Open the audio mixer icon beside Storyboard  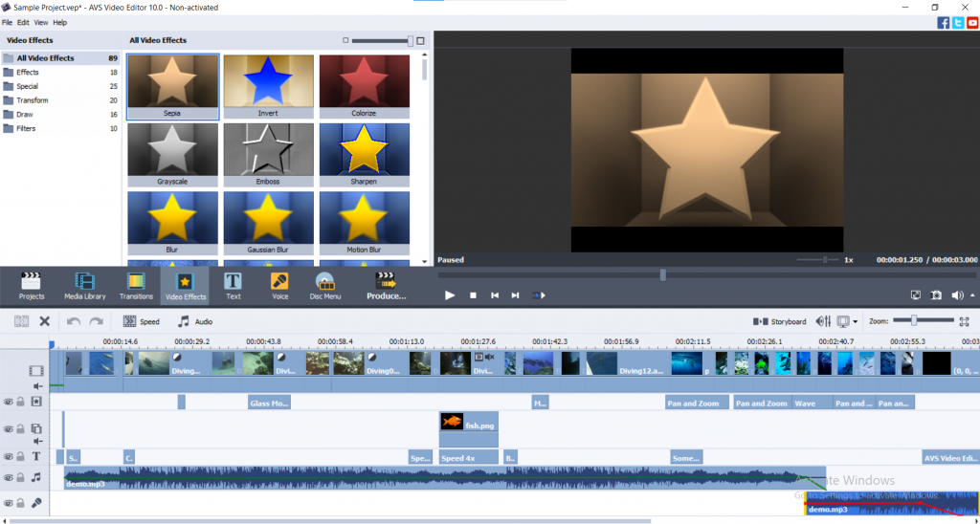[823, 321]
